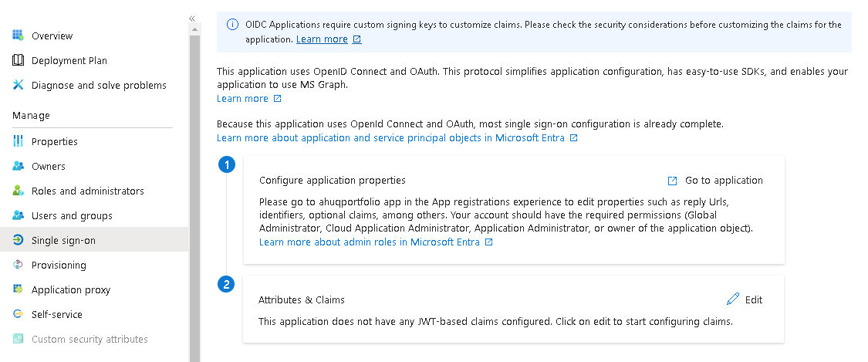Click the Provisioning sync icon
Image resolution: width=868 pixels, height=362 pixels.
coord(18,265)
